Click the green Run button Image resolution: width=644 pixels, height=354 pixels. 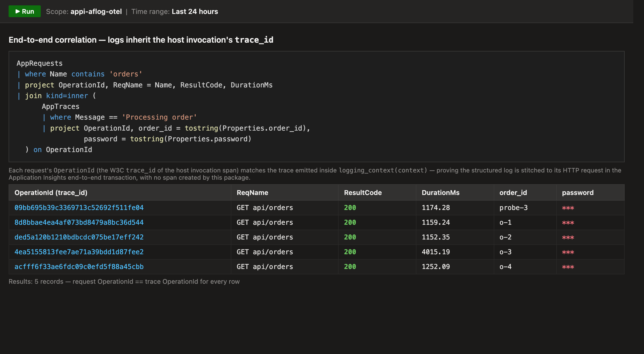coord(25,11)
